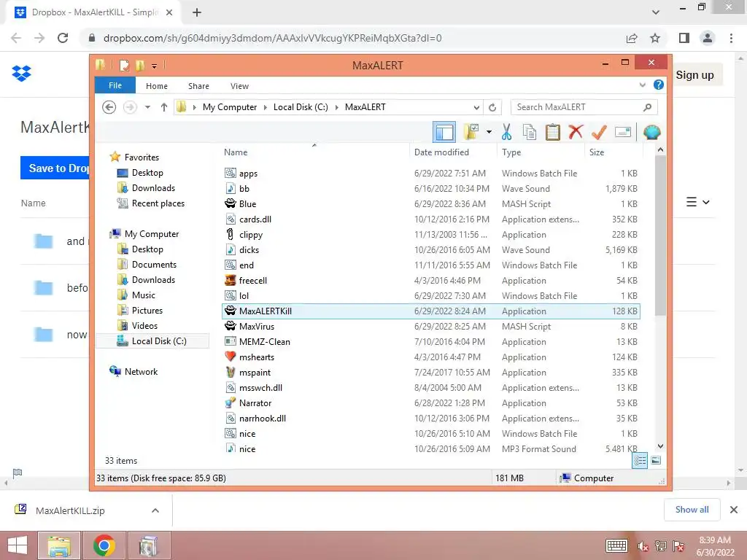Go back in Explorer navigation
This screenshot has width=747, height=560.
coord(109,107)
